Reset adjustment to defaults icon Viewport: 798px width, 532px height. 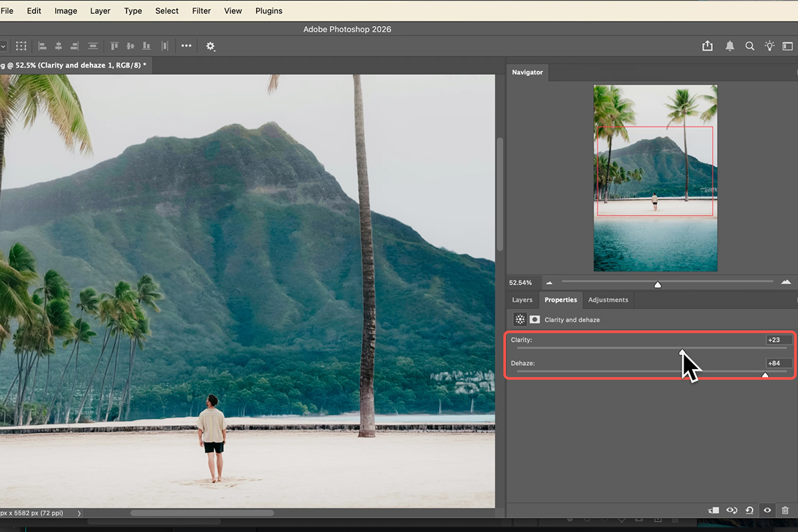click(749, 510)
